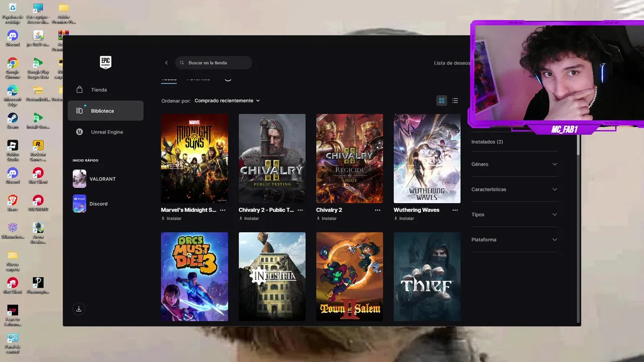The height and width of the screenshot is (362, 644).
Task: Select the VALORANT desktop shortcut
Action: click(x=38, y=203)
